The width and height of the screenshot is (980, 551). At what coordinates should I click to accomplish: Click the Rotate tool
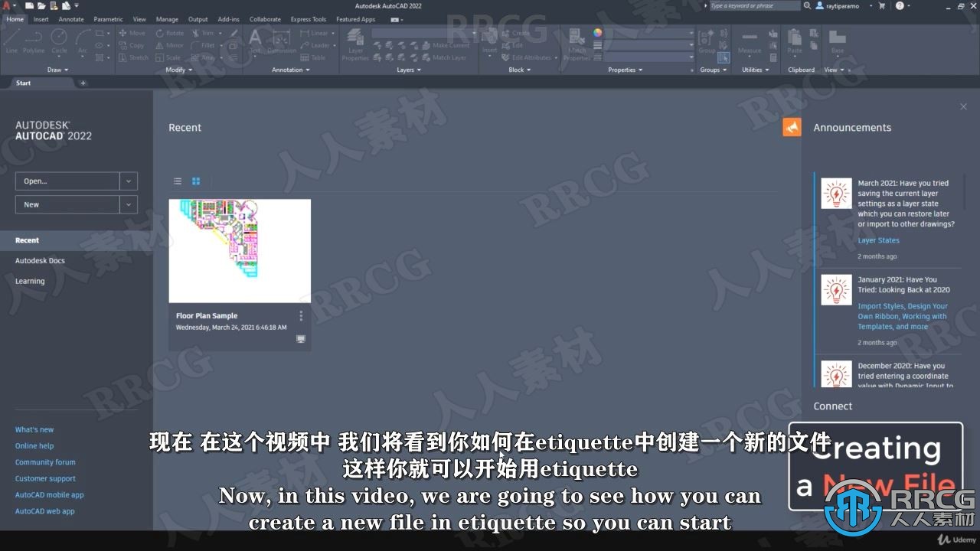pos(169,33)
